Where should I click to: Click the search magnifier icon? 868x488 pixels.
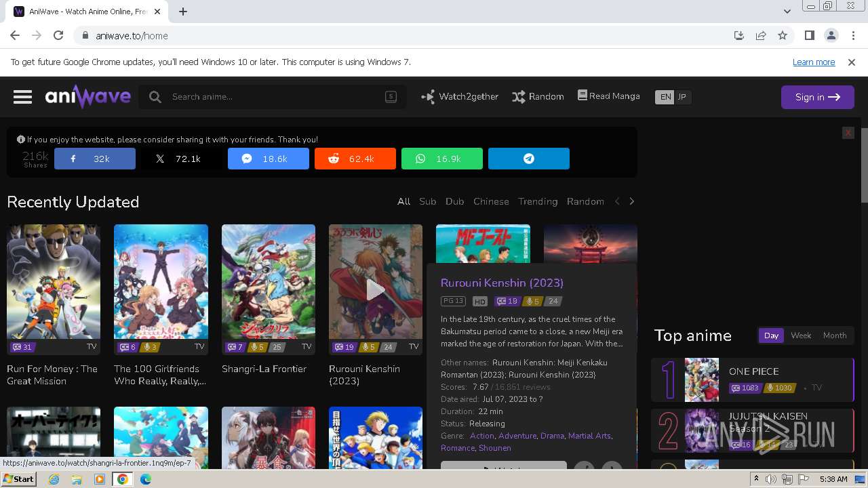(x=155, y=97)
